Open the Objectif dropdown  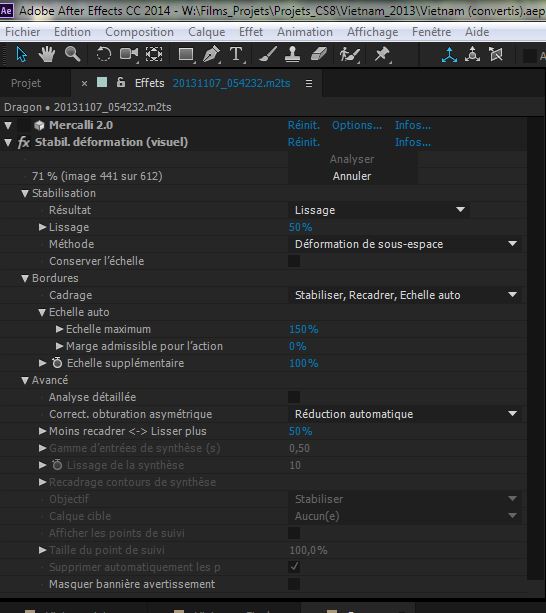coord(405,499)
